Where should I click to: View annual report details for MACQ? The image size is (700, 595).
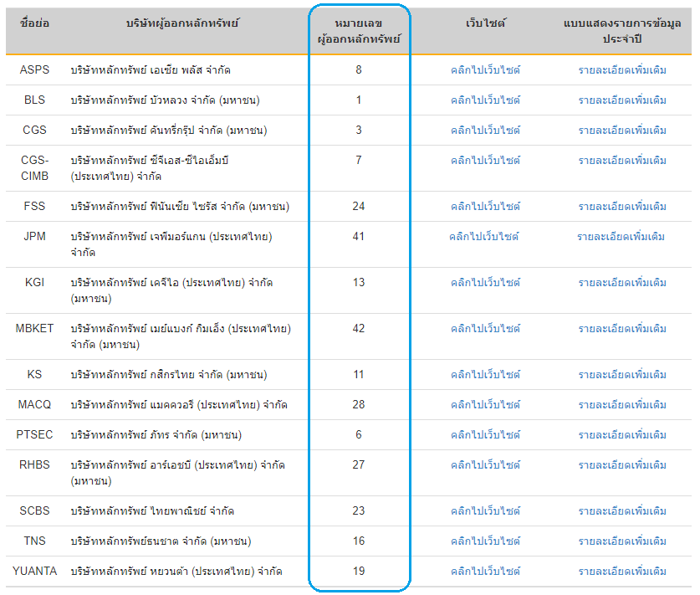pos(622,405)
